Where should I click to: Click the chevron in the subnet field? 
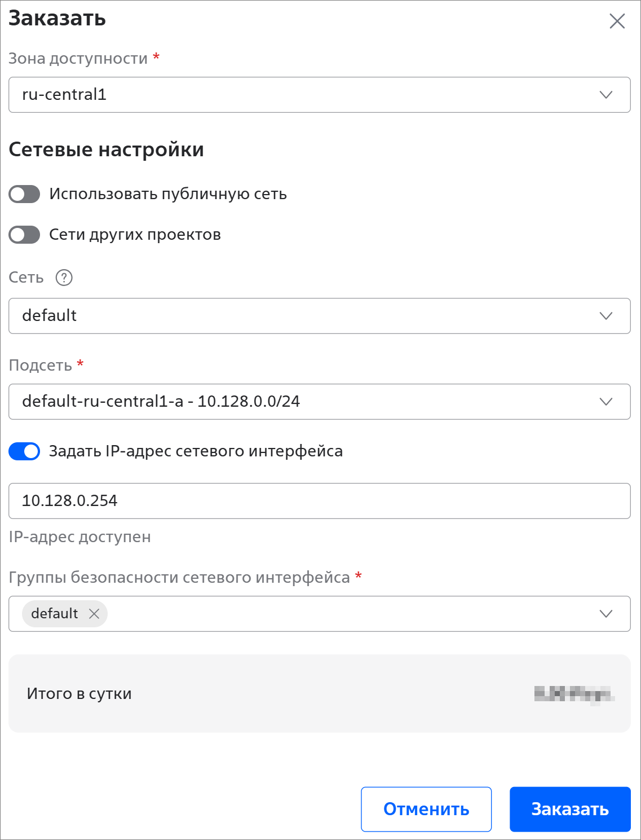pos(606,402)
